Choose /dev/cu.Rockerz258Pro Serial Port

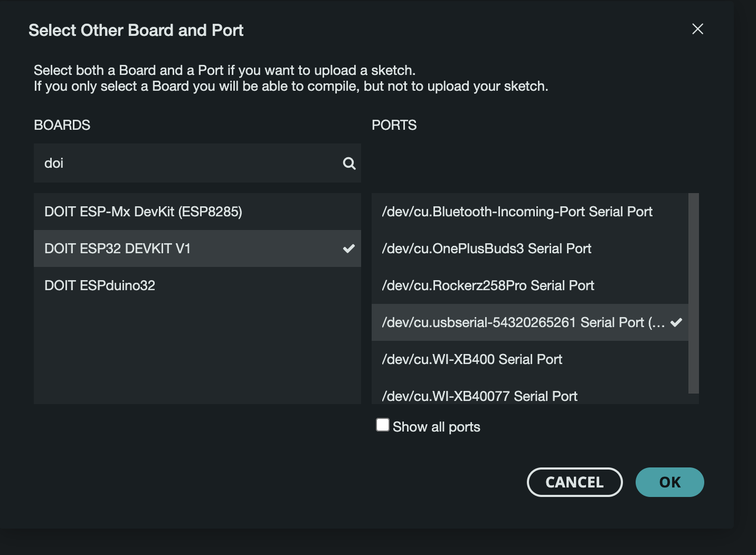click(x=530, y=285)
